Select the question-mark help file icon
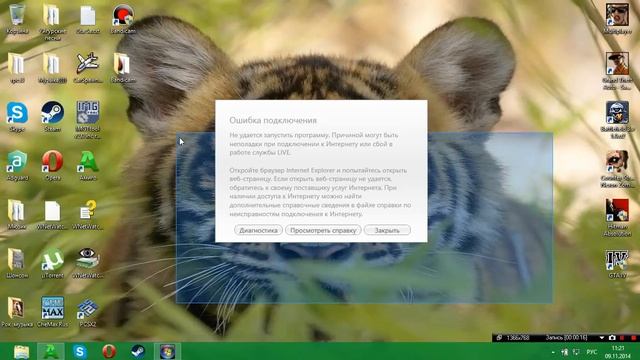 [87, 215]
